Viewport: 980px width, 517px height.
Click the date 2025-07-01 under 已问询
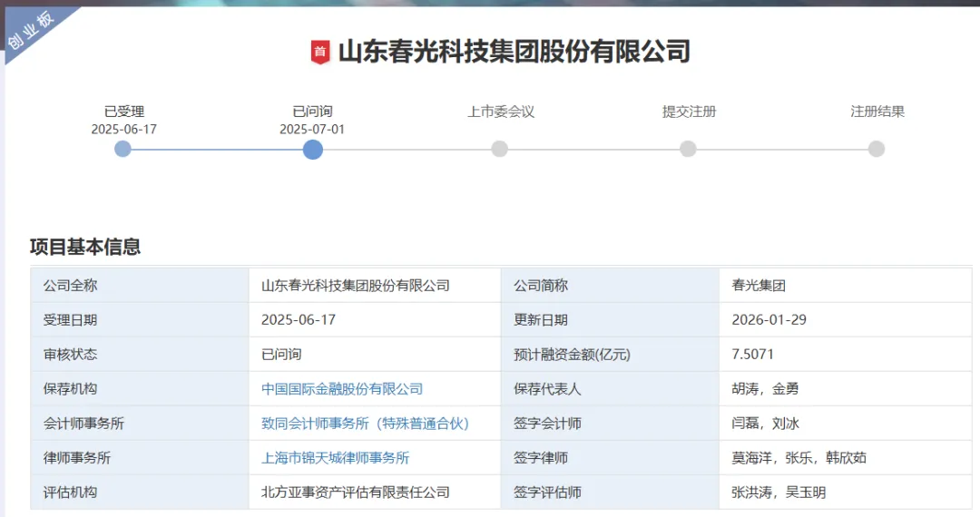(x=312, y=129)
